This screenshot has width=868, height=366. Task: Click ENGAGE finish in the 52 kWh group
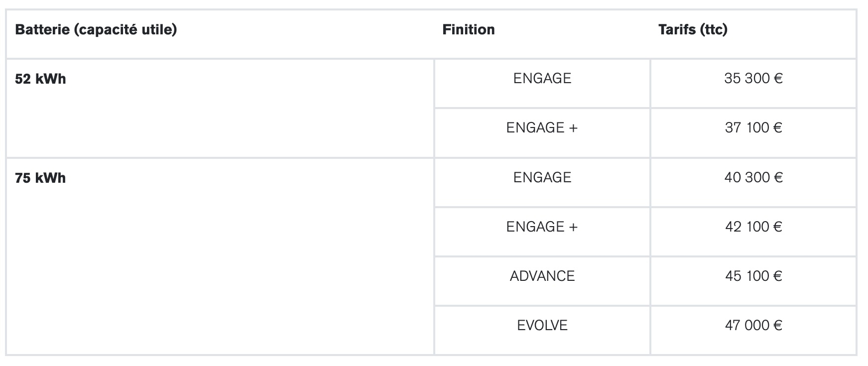[x=542, y=79]
